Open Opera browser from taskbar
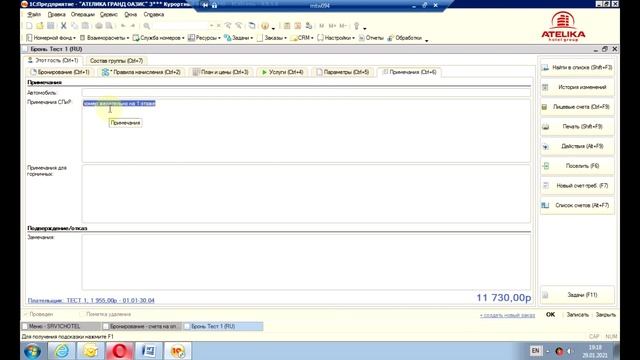Viewport: 640px width, 360px height. point(119,351)
